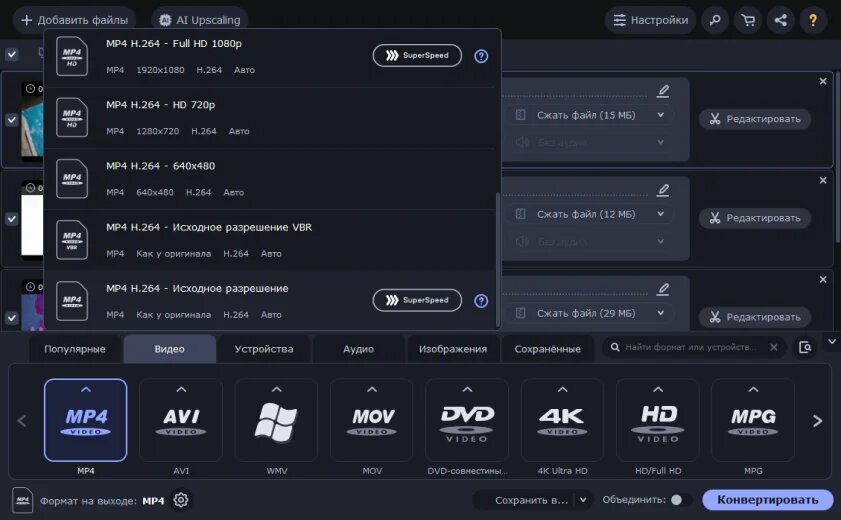Select MP4 H.264 - 640x480 preset
The width and height of the screenshot is (841, 520).
[x=270, y=179]
